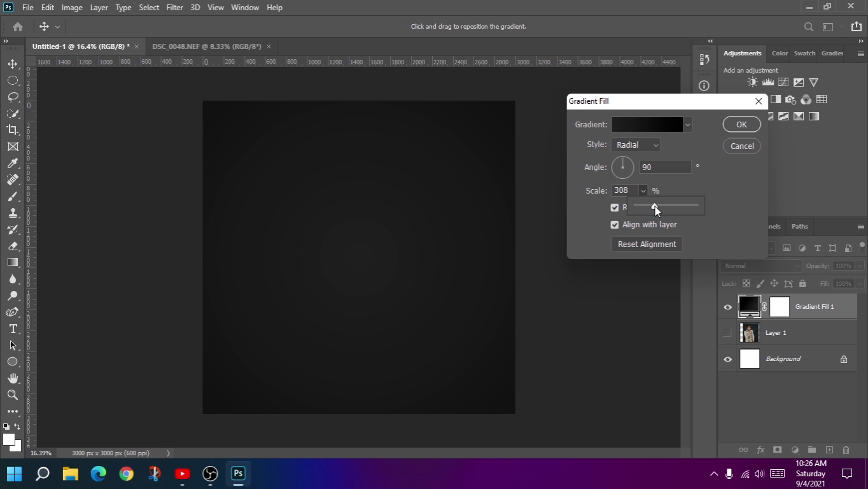This screenshot has height=489, width=868.
Task: Select the Horizontal Type tool
Action: [13, 329]
